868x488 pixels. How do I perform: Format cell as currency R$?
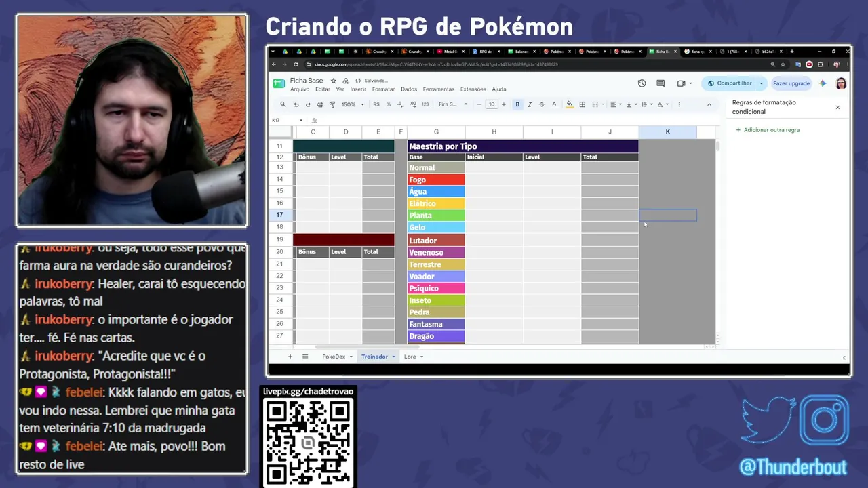tap(376, 104)
